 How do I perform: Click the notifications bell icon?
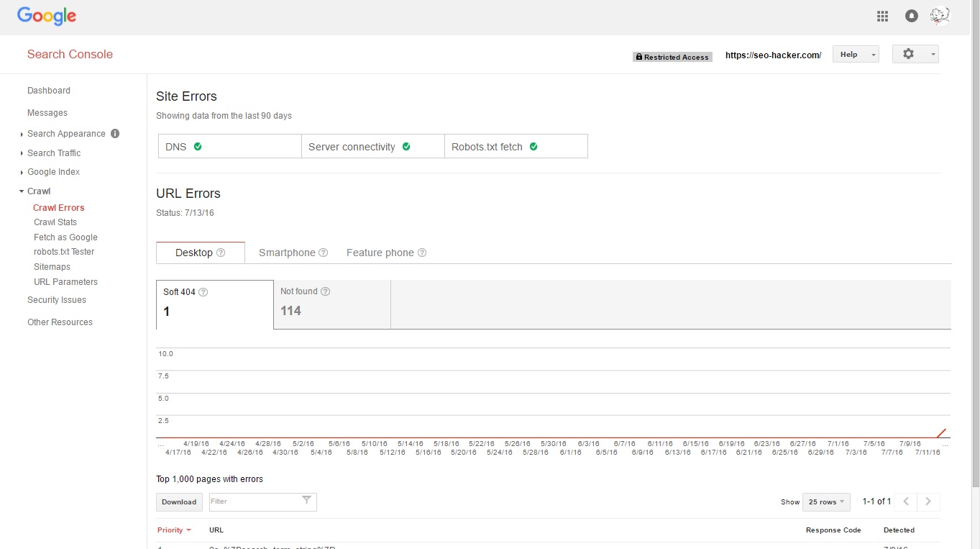point(911,16)
